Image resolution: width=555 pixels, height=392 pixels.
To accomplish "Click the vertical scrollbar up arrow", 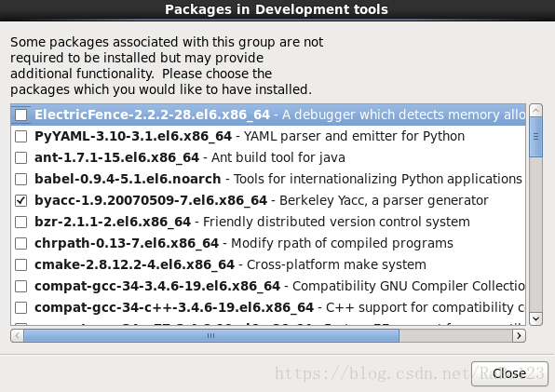I will tap(535, 111).
